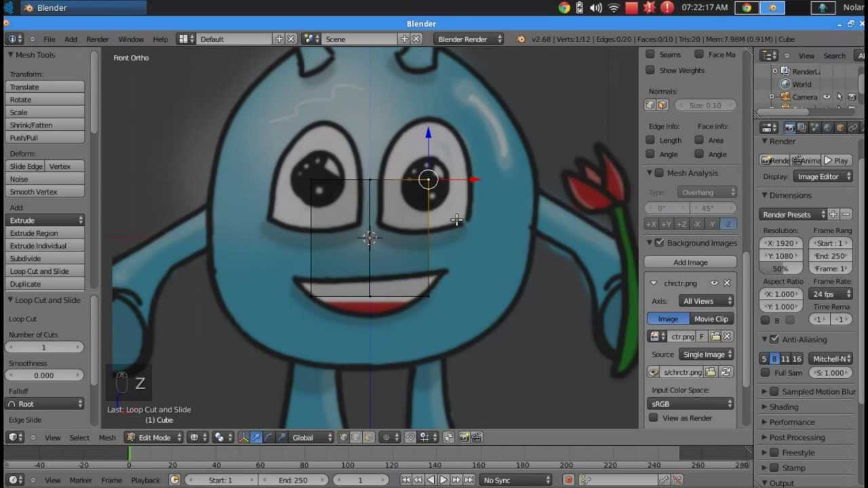Open the Constraints properties tab chain icon

[854, 127]
